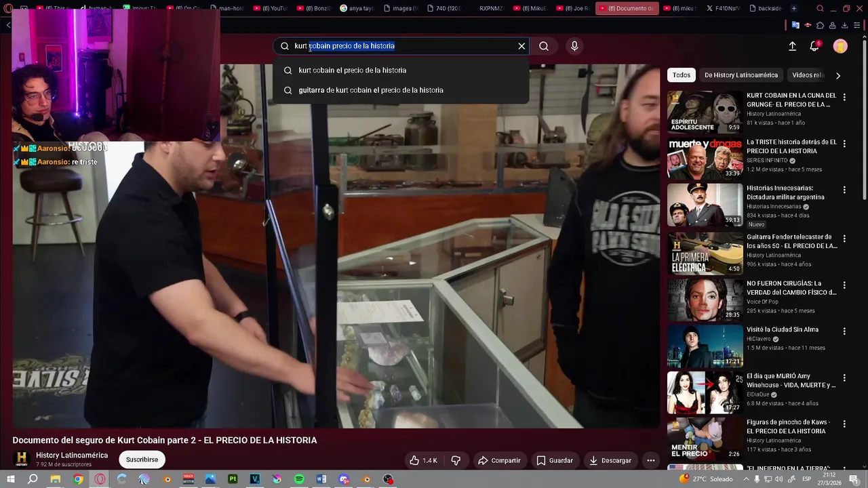The height and width of the screenshot is (488, 868).
Task: Open 'History Latinoamérica' channel name link
Action: (x=72, y=455)
